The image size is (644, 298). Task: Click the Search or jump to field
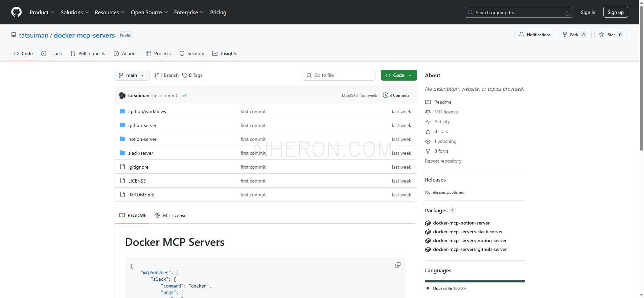click(x=519, y=12)
